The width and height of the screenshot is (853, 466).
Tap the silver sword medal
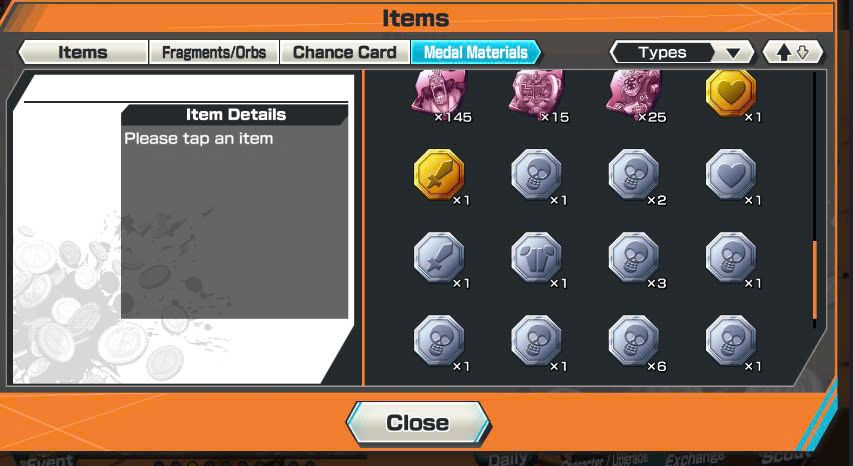[438, 258]
